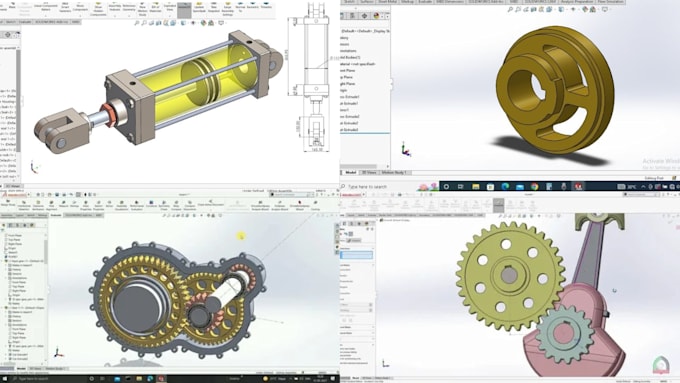Select Solid Bodies(1) in pulley feature tree
The width and height of the screenshot is (680, 383).
click(x=350, y=57)
